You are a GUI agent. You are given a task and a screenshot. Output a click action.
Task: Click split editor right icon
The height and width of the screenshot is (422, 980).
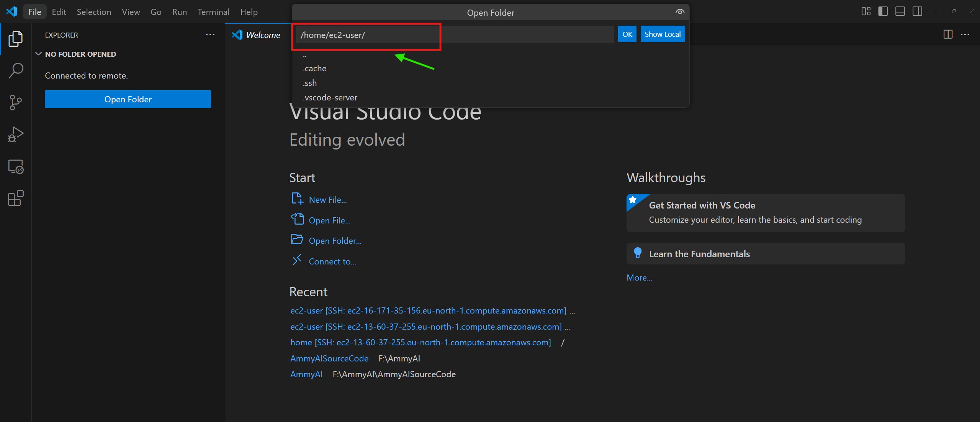[948, 34]
